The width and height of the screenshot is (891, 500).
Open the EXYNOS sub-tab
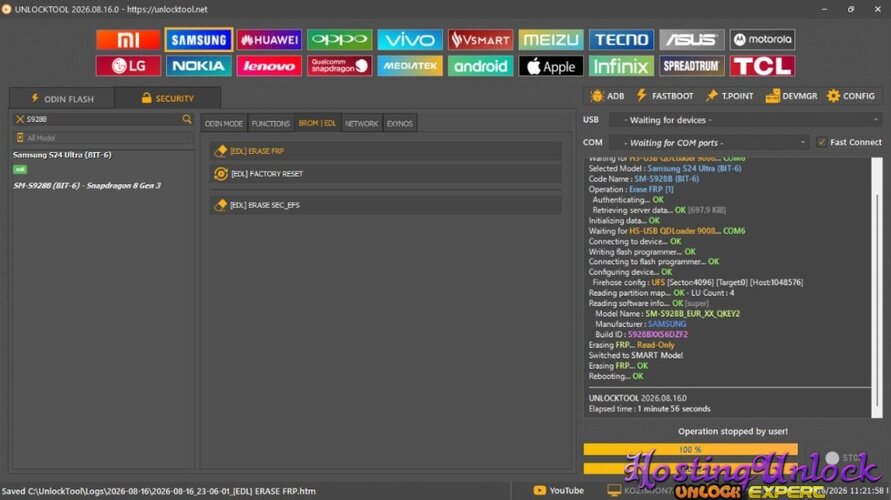tap(399, 123)
